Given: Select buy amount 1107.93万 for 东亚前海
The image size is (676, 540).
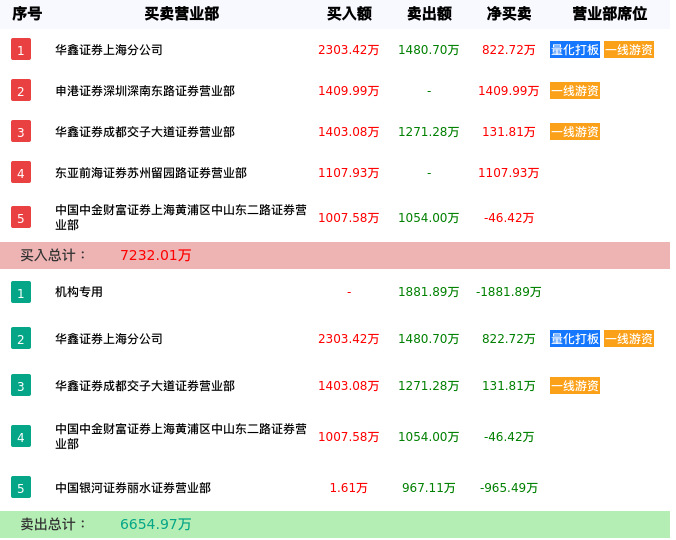Looking at the screenshot, I should (348, 173).
